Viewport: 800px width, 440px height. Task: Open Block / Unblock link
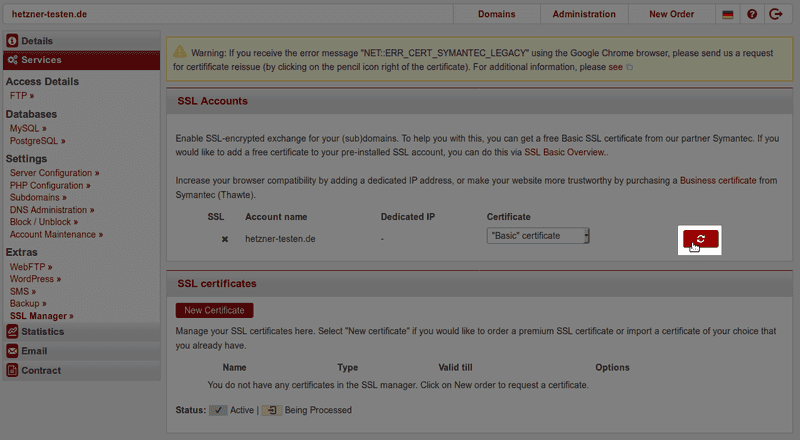click(44, 222)
